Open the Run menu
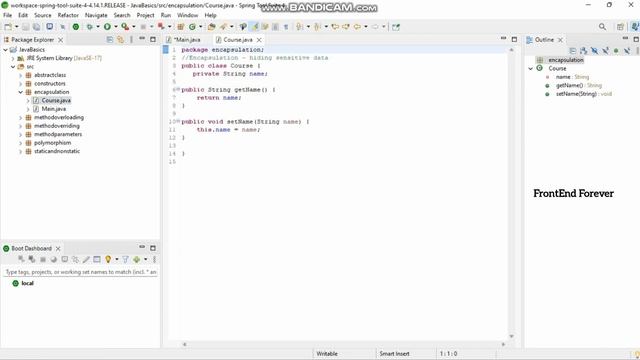 [166, 15]
